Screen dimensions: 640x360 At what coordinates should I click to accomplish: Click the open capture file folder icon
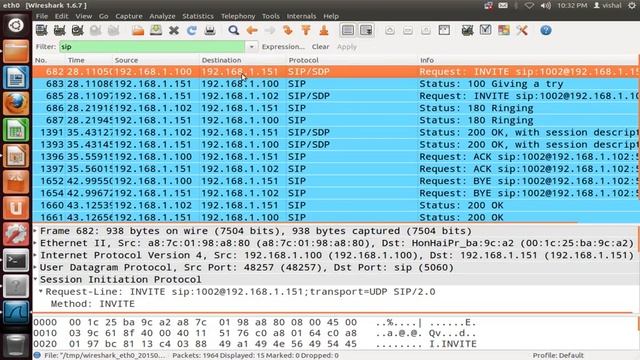[x=138, y=30]
